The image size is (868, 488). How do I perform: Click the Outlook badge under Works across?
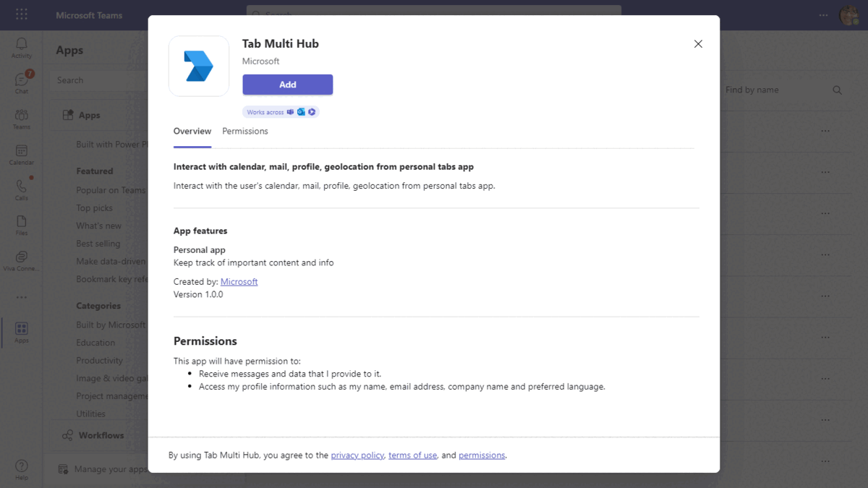coord(301,111)
